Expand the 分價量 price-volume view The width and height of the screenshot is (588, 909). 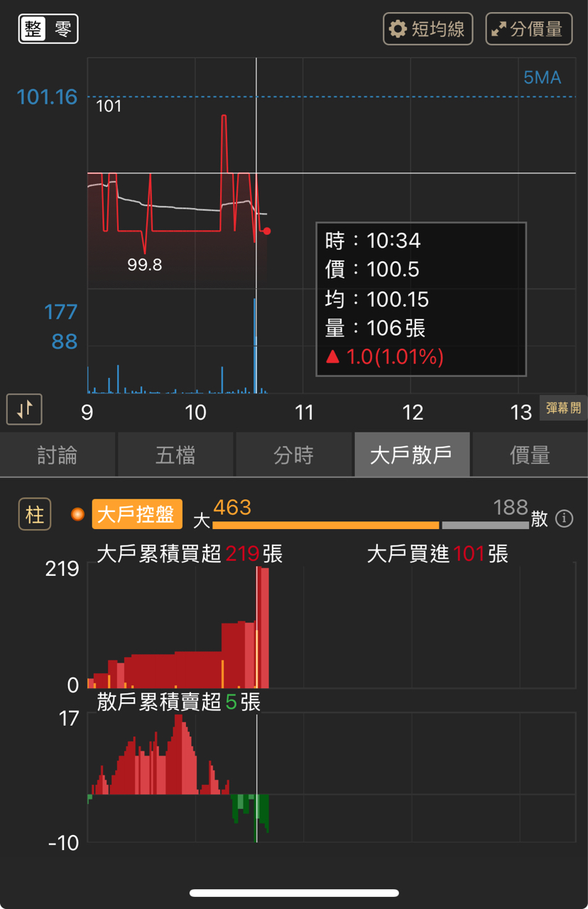(529, 29)
